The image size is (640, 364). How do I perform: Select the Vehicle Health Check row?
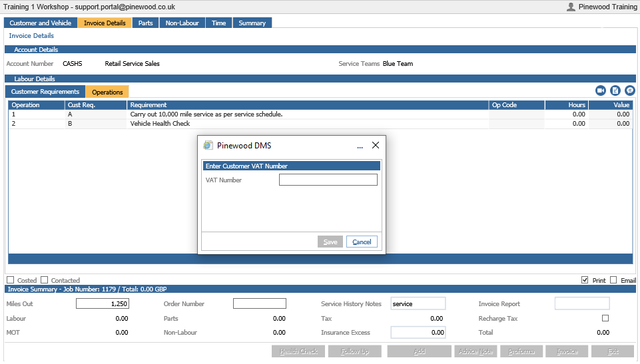[x=320, y=124]
